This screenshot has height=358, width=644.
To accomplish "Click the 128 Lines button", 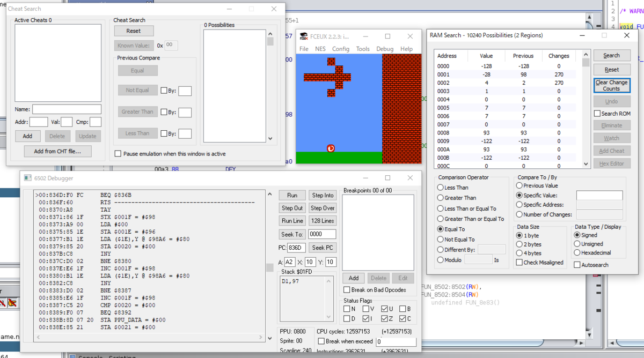I will 323,221.
